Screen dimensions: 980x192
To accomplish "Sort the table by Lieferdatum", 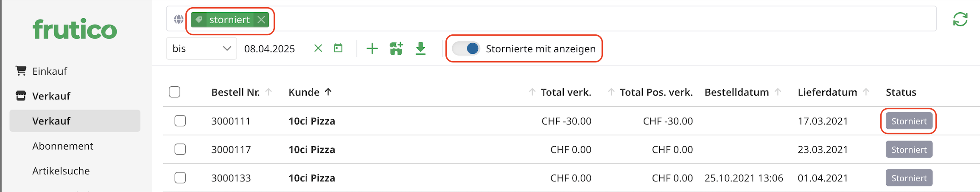I will [827, 92].
